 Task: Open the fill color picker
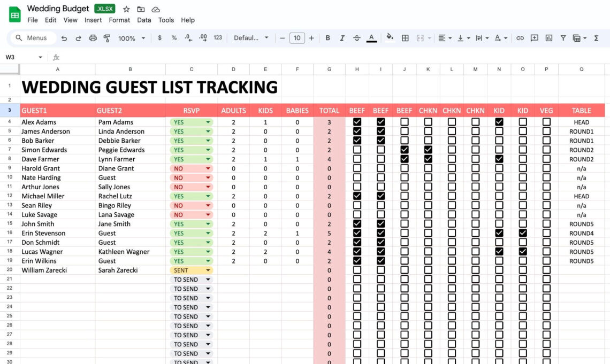(x=390, y=38)
